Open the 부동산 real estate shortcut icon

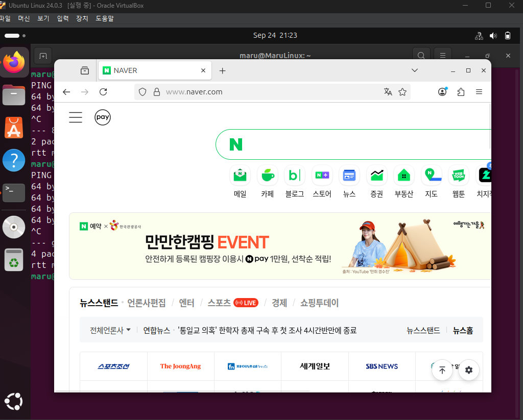(x=404, y=175)
